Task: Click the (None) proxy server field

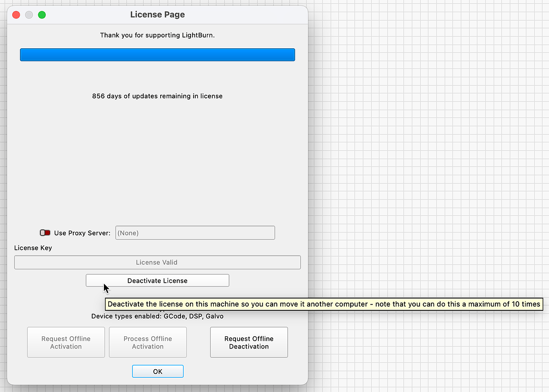Action: [x=195, y=232]
